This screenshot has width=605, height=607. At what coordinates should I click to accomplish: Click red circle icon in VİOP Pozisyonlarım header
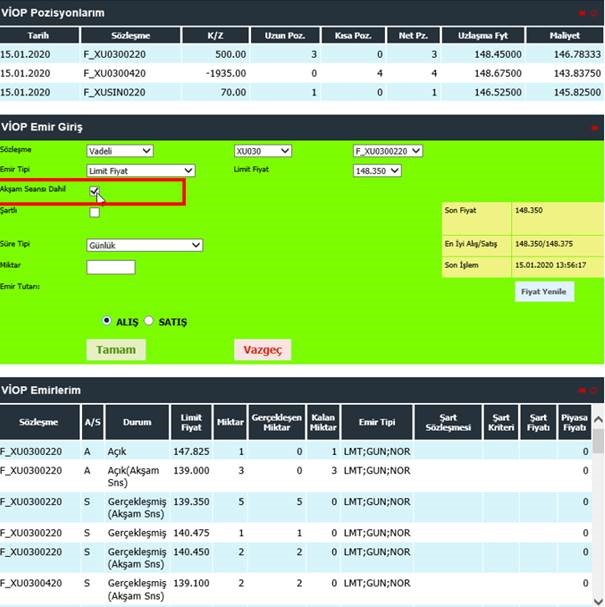click(x=594, y=13)
